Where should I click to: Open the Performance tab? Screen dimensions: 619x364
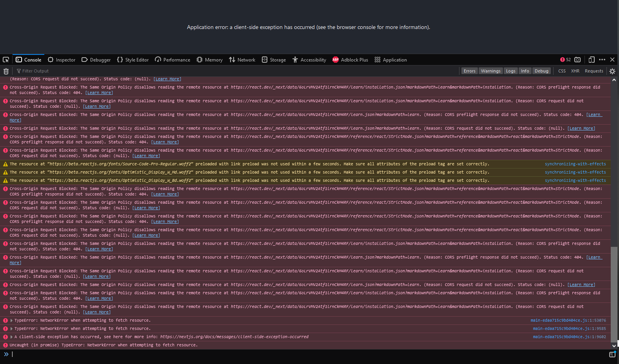click(172, 60)
